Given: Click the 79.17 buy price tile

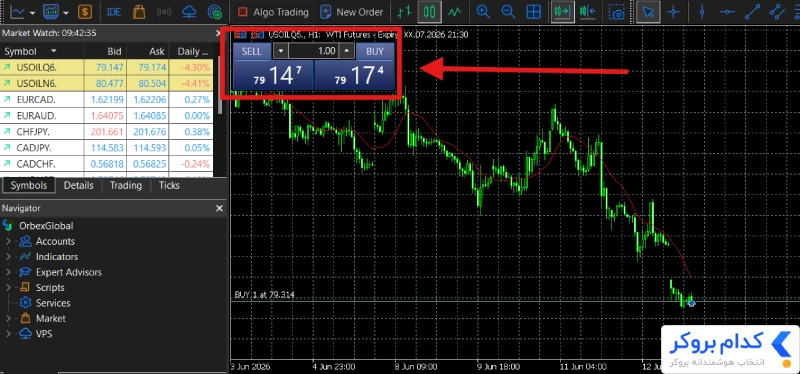Looking at the screenshot, I should tap(355, 76).
